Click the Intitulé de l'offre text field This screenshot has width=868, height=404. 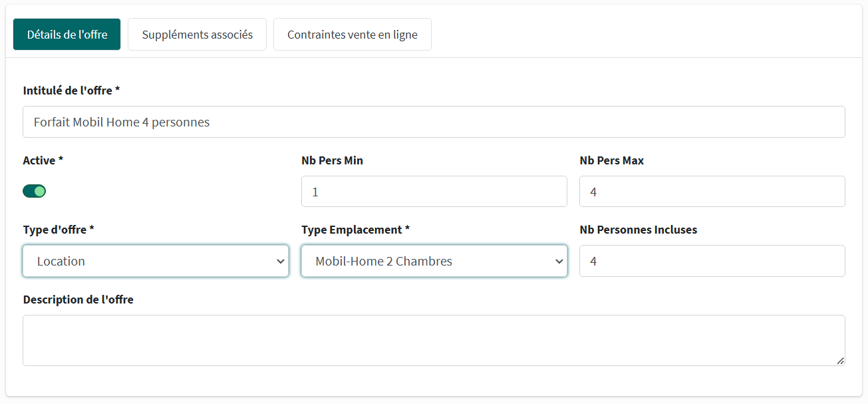point(434,122)
